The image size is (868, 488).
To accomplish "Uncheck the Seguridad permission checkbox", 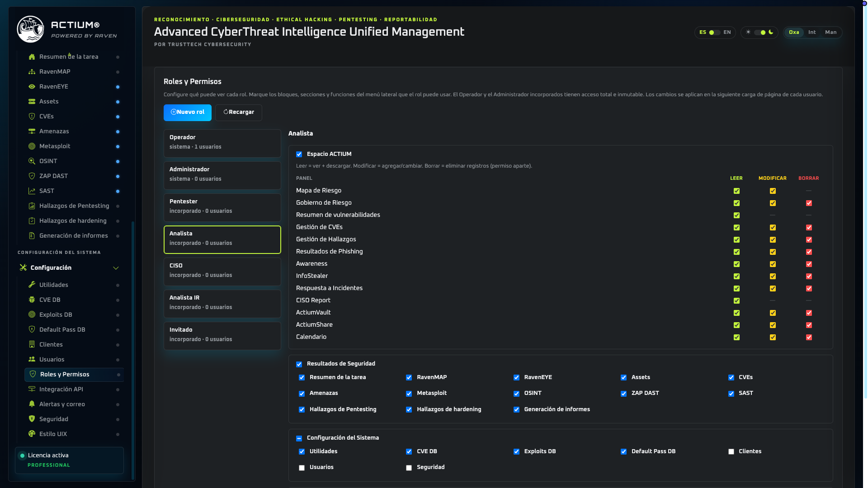I will [x=409, y=468].
